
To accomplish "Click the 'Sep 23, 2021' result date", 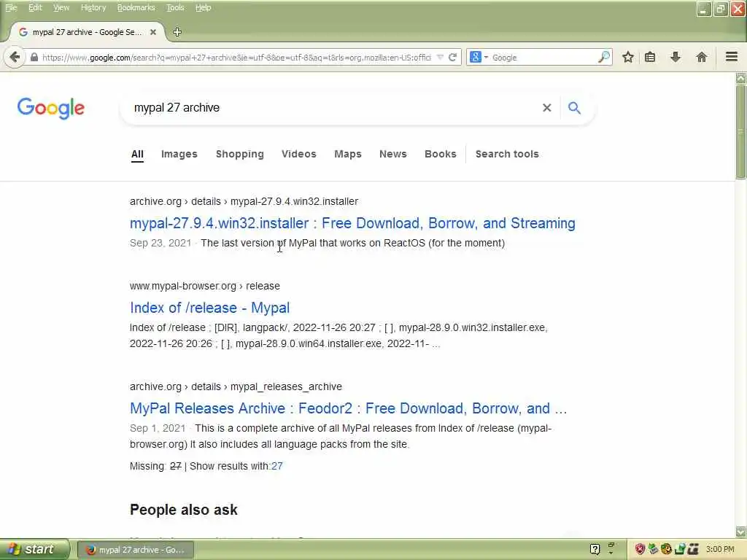I will [160, 243].
